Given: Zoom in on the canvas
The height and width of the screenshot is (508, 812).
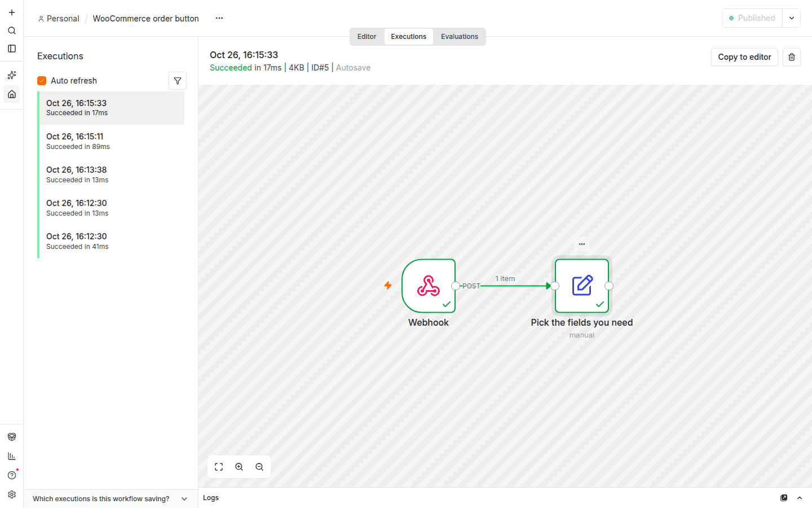Looking at the screenshot, I should pyautogui.click(x=239, y=467).
